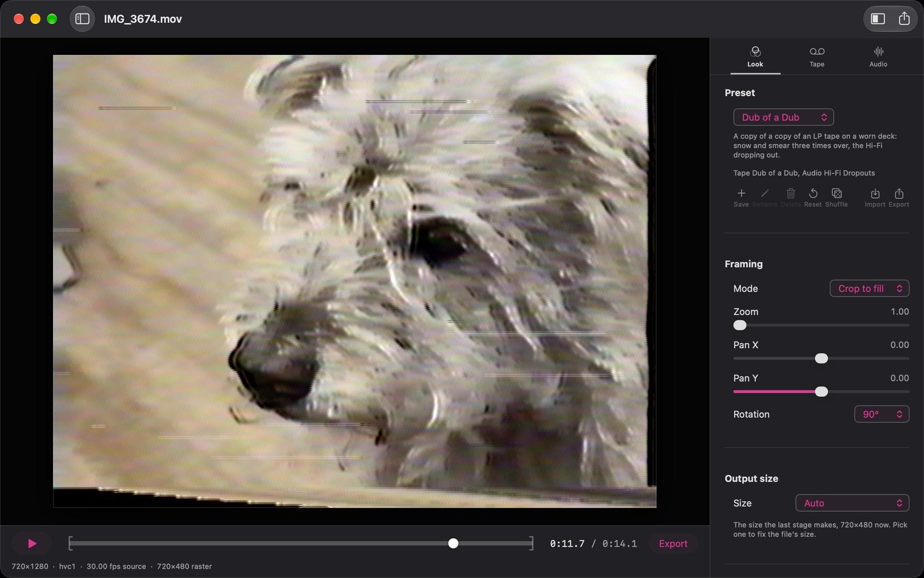Click the 720×1280 source dimensions text
The height and width of the screenshot is (578, 924).
click(30, 566)
